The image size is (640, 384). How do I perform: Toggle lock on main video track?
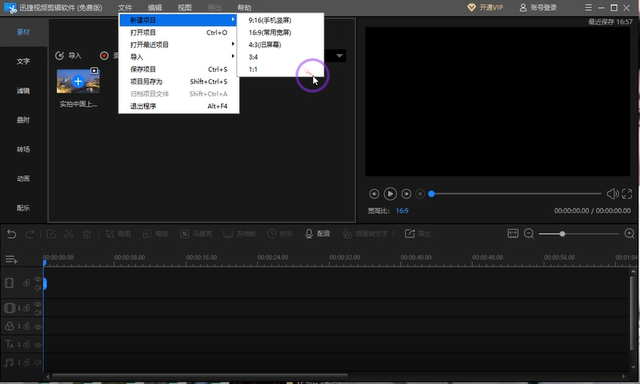click(x=27, y=283)
